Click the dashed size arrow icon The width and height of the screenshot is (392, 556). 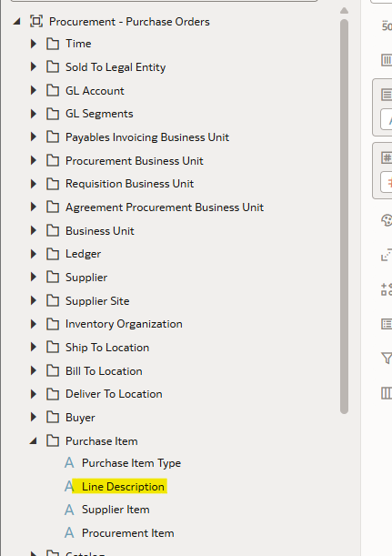coord(387,255)
